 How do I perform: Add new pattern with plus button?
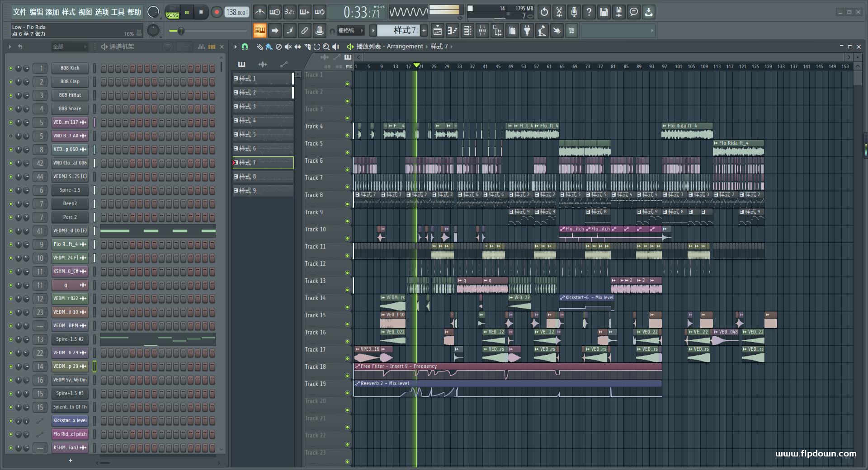click(x=424, y=31)
